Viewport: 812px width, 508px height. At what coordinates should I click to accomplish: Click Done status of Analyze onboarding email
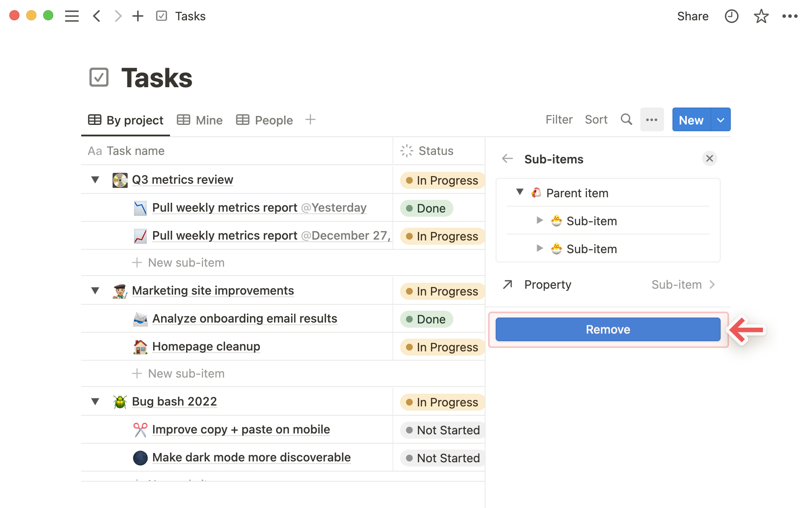[x=426, y=319]
